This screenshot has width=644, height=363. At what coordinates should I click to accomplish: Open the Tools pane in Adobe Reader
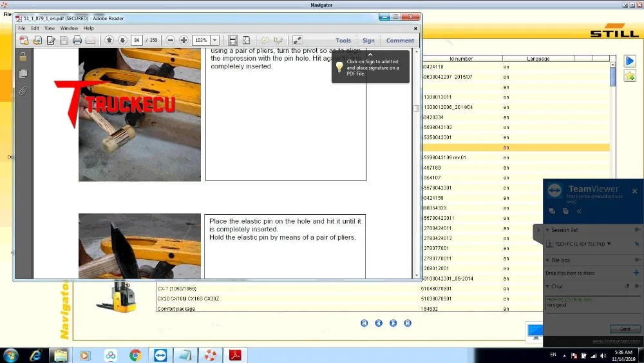click(x=343, y=40)
